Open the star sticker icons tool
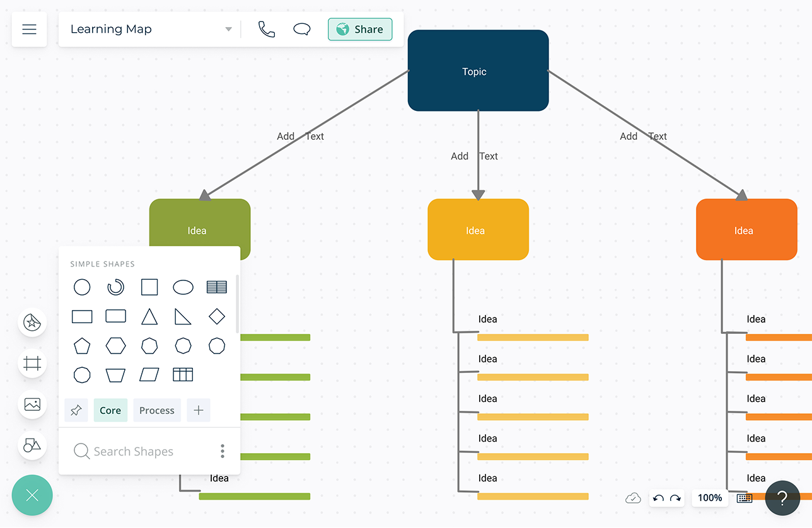This screenshot has width=812, height=528. tap(32, 323)
